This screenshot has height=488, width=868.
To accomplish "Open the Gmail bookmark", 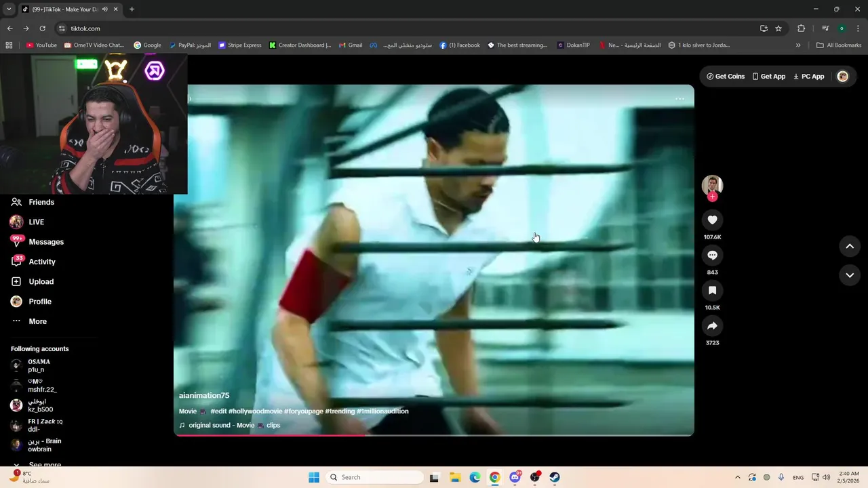I will coord(351,45).
